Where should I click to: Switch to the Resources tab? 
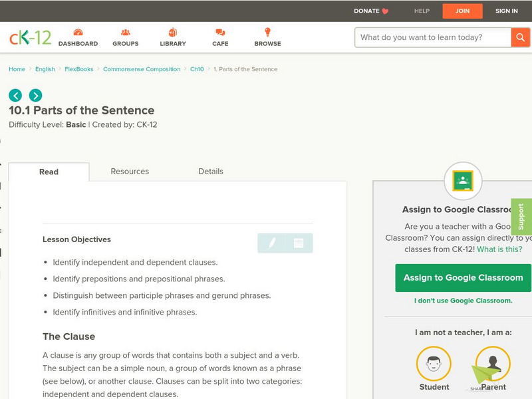coord(130,172)
